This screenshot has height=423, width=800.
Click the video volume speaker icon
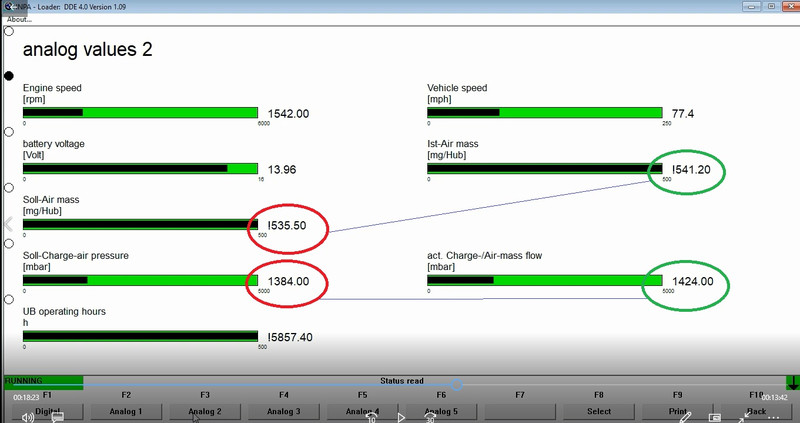point(25,417)
